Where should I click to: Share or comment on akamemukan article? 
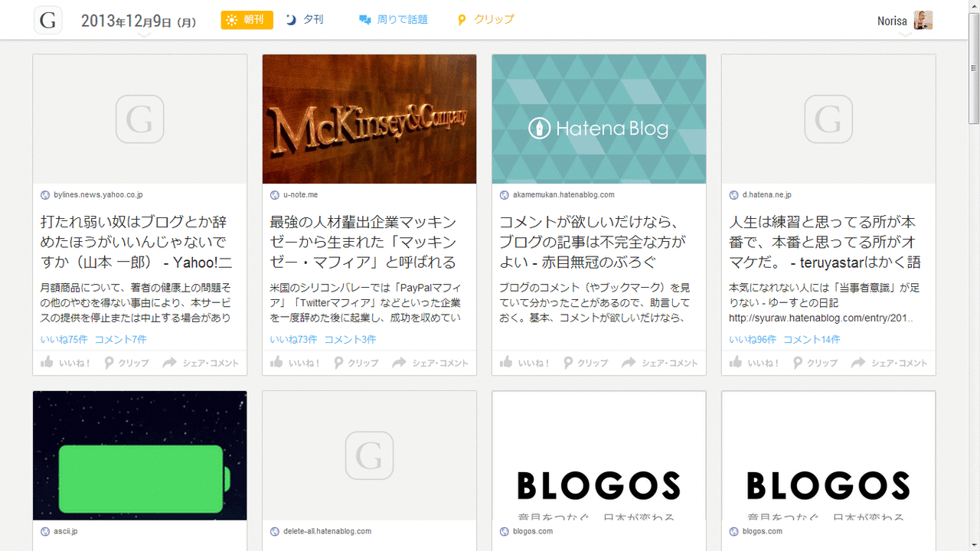tap(660, 363)
